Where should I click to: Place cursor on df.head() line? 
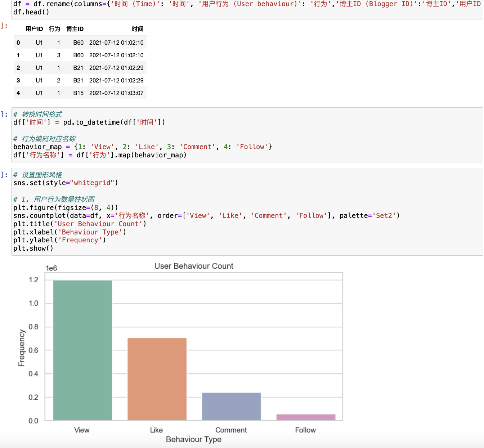pyautogui.click(x=31, y=12)
